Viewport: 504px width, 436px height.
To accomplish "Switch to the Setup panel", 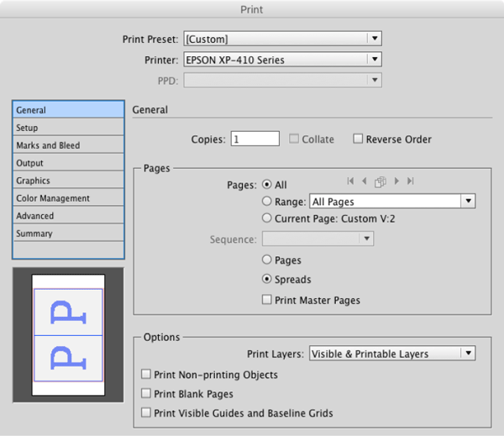I will pyautogui.click(x=68, y=128).
